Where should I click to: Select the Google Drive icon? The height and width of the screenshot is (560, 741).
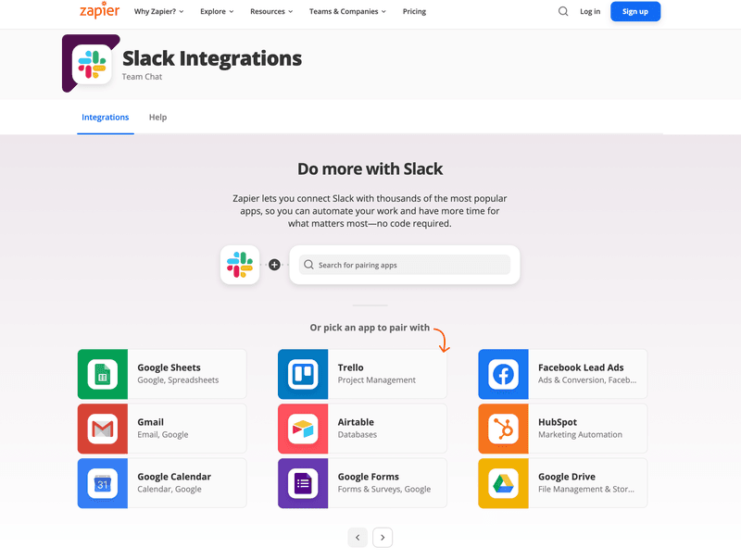pos(503,483)
